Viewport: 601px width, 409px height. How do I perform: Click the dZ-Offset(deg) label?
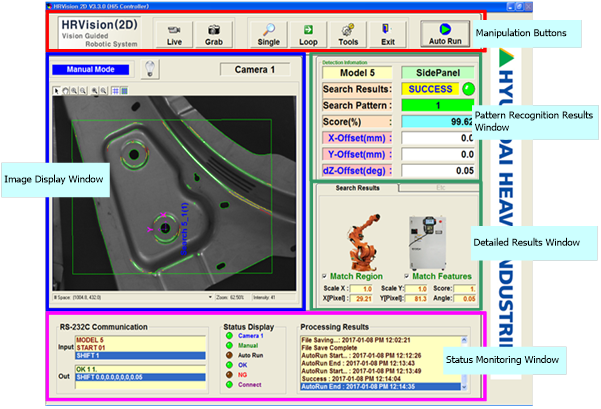pyautogui.click(x=357, y=171)
